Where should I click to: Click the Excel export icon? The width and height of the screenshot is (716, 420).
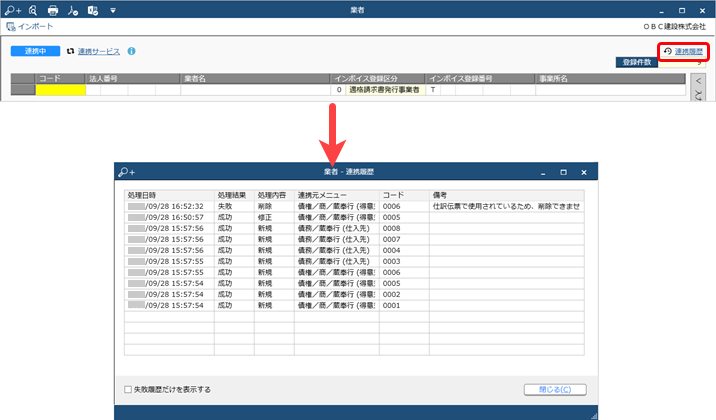click(93, 10)
